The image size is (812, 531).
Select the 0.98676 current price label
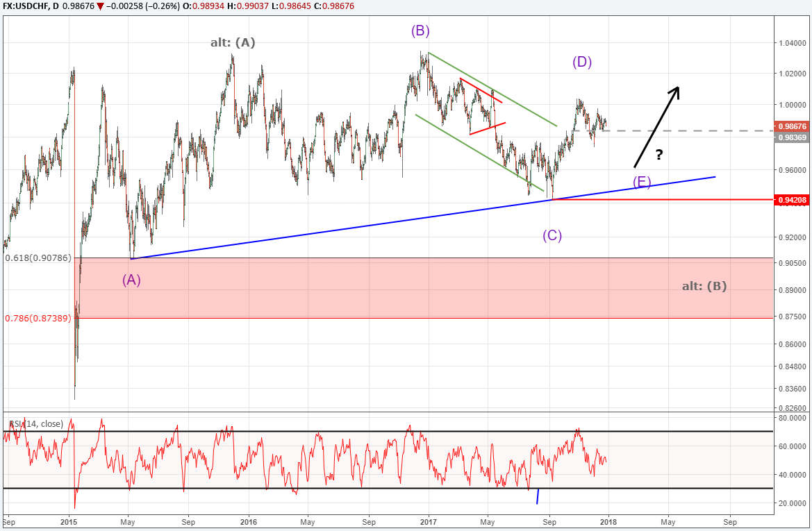point(792,126)
